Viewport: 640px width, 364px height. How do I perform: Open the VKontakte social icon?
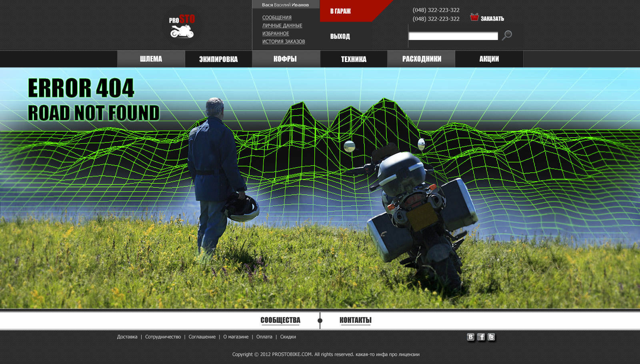click(x=471, y=337)
